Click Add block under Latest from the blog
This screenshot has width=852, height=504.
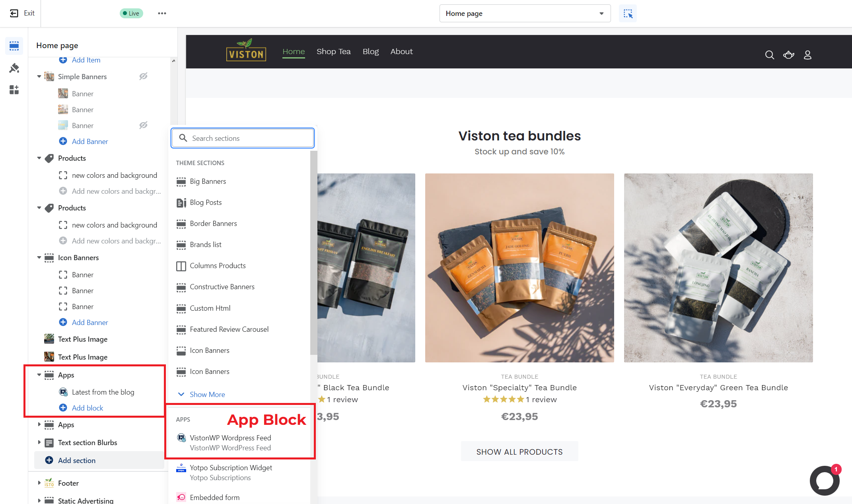click(x=87, y=408)
